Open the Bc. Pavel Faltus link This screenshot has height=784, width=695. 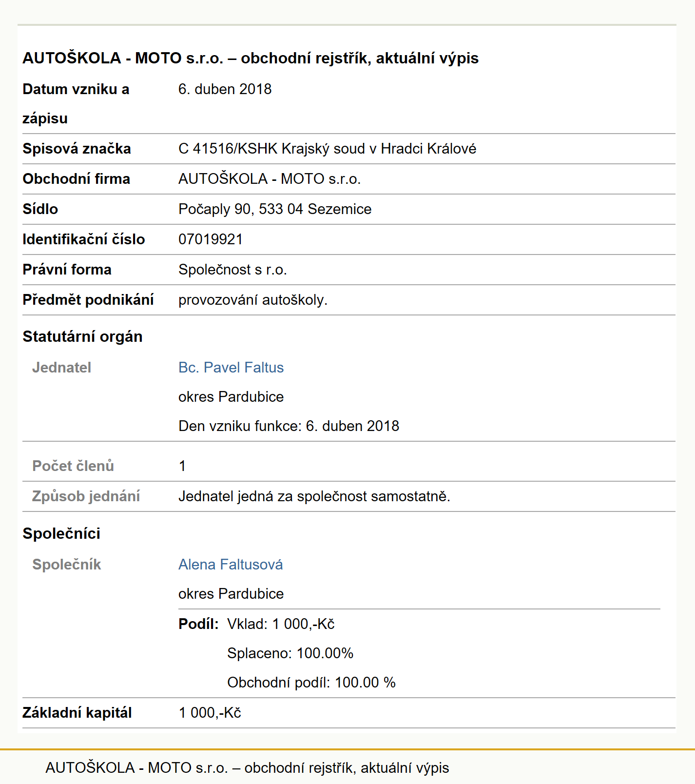point(231,368)
